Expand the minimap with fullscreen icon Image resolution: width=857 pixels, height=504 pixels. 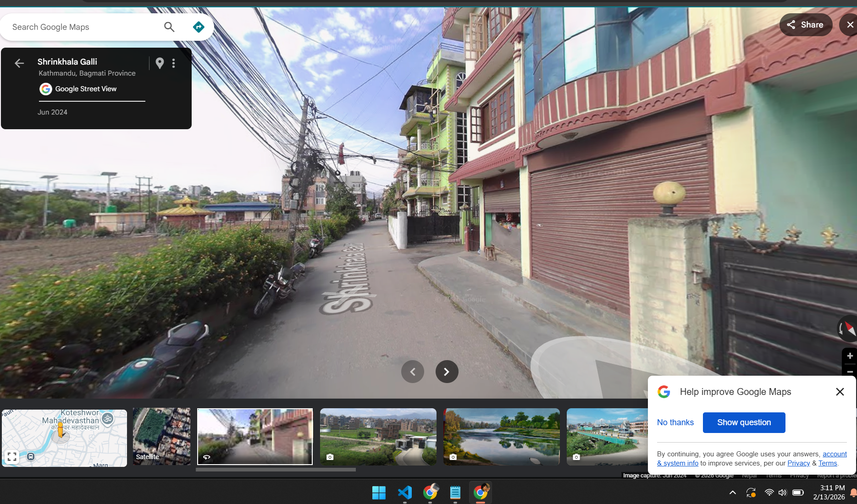(x=12, y=456)
